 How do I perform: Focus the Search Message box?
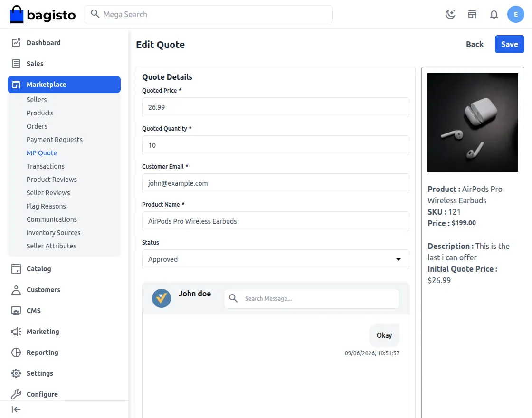312,299
